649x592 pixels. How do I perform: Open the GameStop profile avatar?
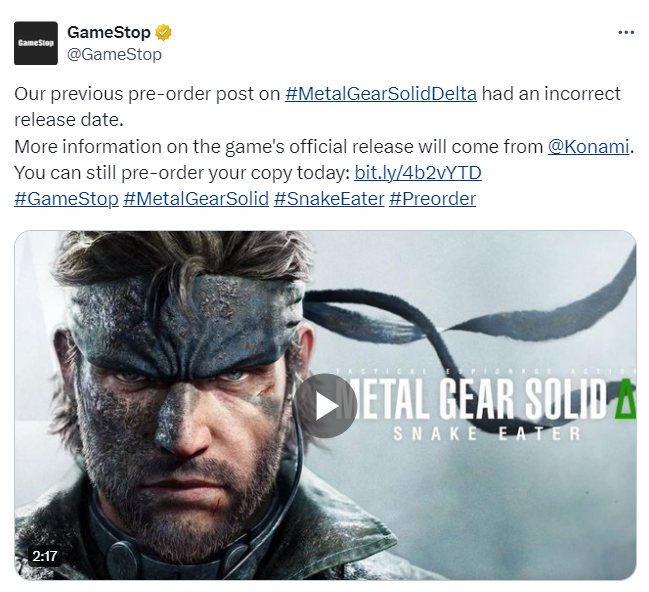coord(36,43)
